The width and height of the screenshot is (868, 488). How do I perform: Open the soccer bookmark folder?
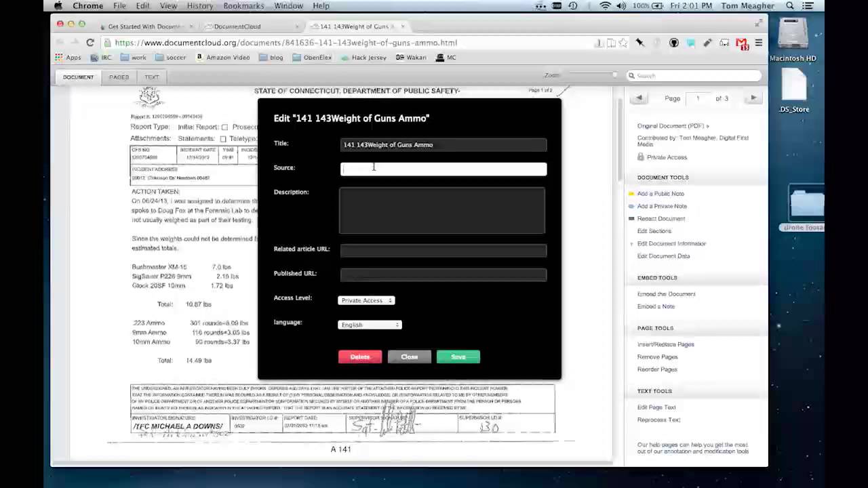coord(170,58)
